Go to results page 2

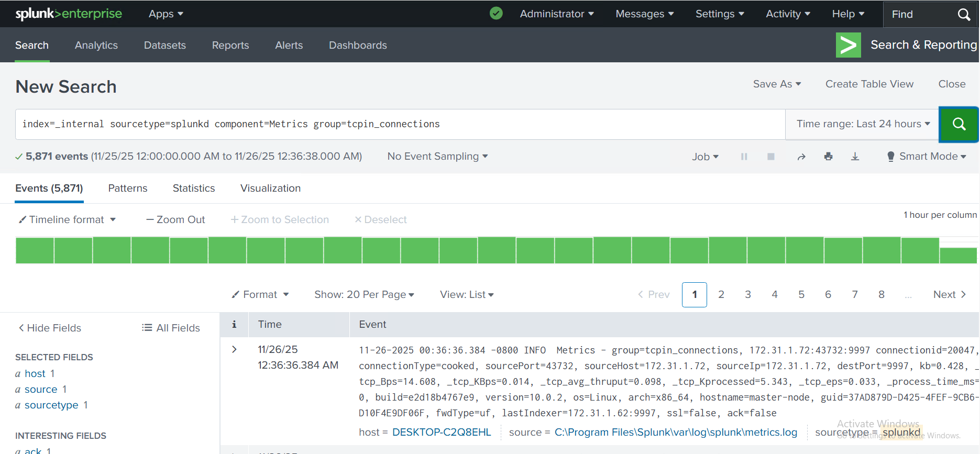click(x=721, y=295)
